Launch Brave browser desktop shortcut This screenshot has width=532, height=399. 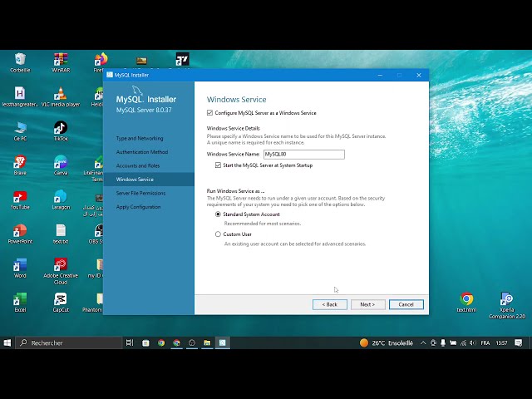(x=20, y=165)
